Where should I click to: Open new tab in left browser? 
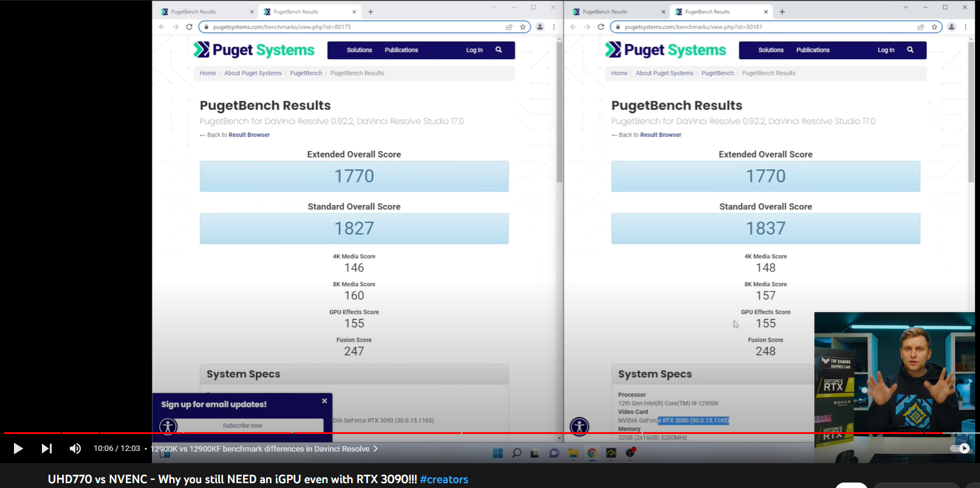coord(371,12)
